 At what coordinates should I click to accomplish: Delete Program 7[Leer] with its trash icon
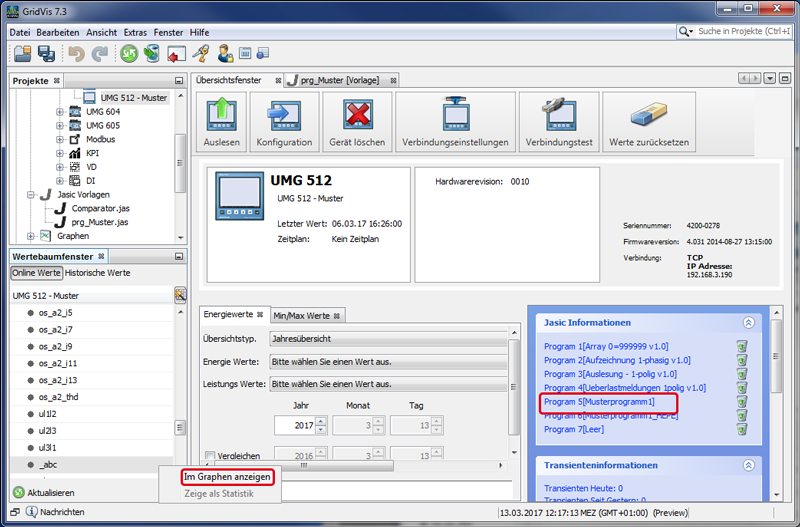pos(742,430)
